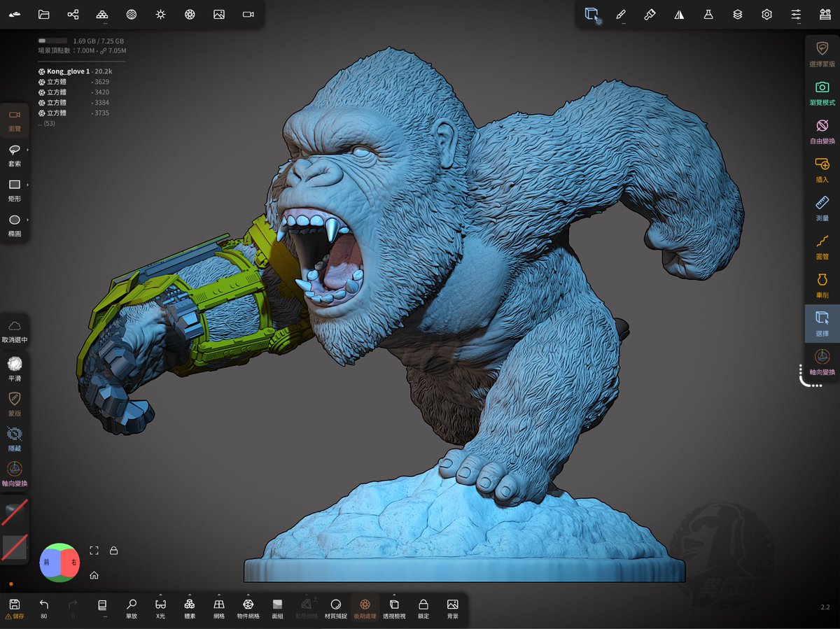This screenshot has height=629, width=840.
Task: Toggle 單放 solo view
Action: [x=132, y=608]
